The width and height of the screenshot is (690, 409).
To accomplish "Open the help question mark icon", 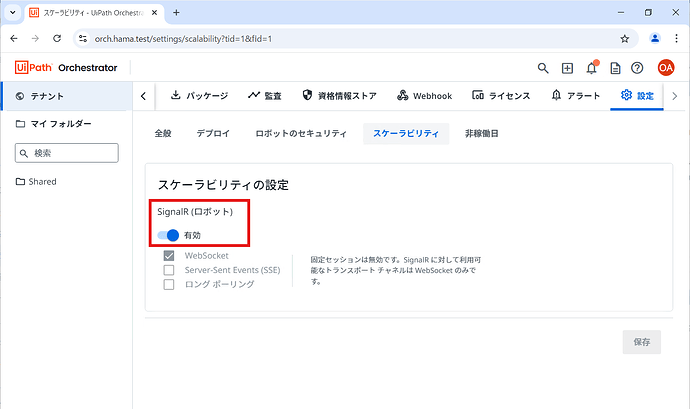I will 637,68.
